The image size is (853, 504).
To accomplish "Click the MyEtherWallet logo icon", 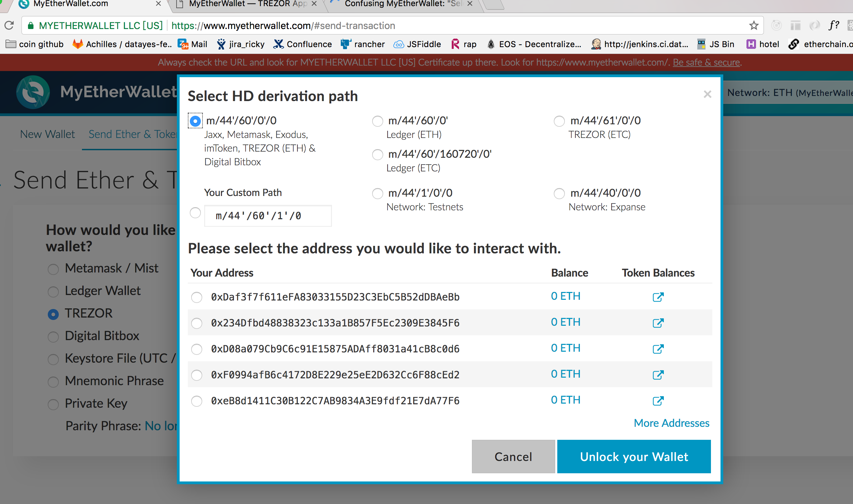I will [x=33, y=92].
